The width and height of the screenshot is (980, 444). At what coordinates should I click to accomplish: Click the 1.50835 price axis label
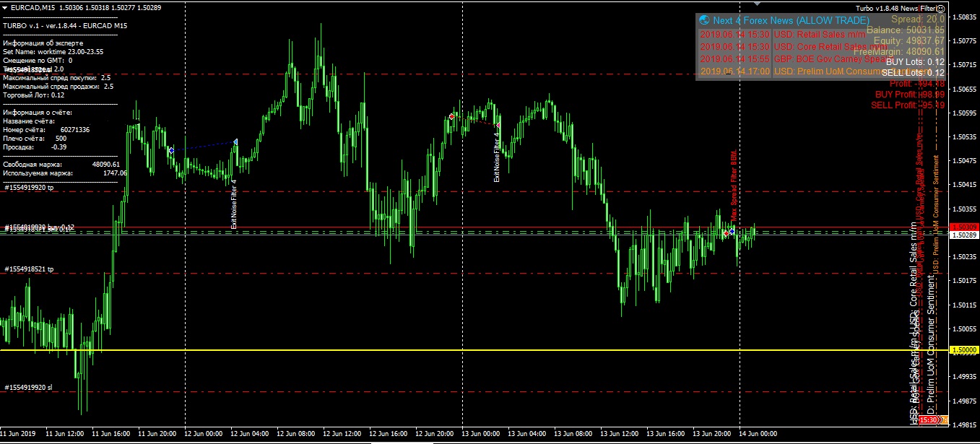(x=964, y=17)
